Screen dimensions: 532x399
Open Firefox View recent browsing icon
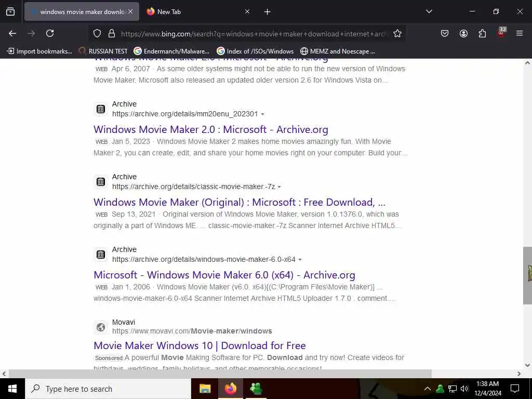(x=10, y=12)
